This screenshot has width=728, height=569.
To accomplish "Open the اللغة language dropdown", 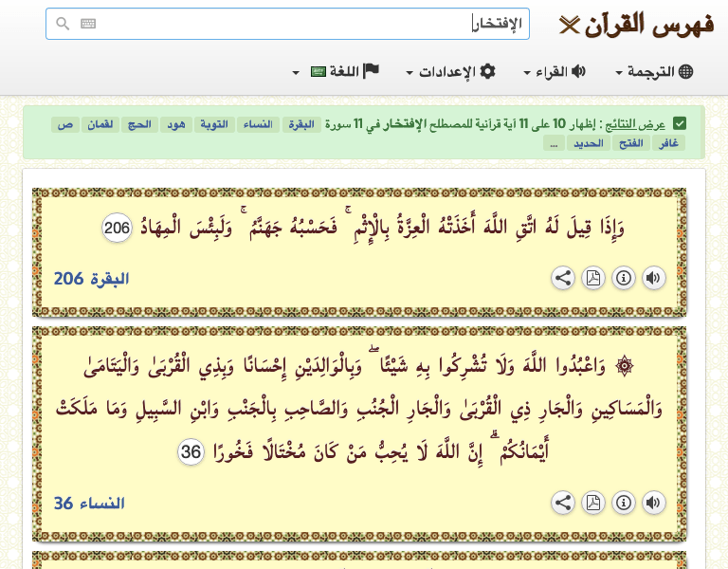I will click(337, 71).
